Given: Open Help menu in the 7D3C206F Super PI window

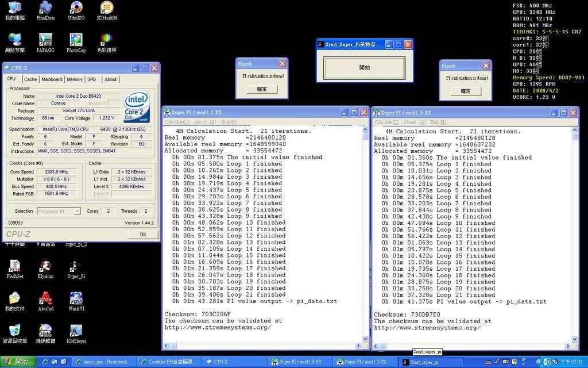Looking at the screenshot, I should pyautogui.click(x=229, y=122).
